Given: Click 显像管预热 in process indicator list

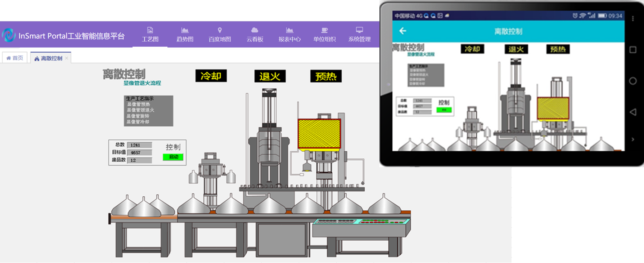Looking at the screenshot, I should coord(138,104).
